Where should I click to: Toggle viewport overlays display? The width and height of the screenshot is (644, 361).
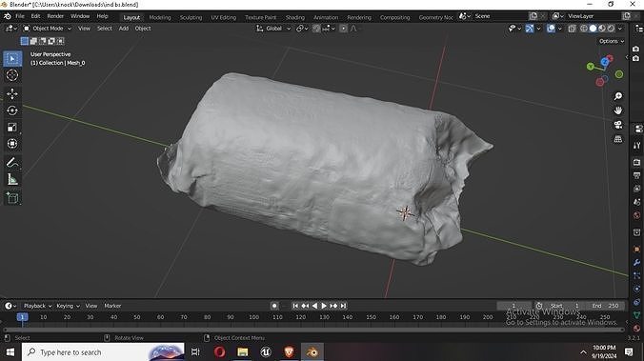[551, 29]
